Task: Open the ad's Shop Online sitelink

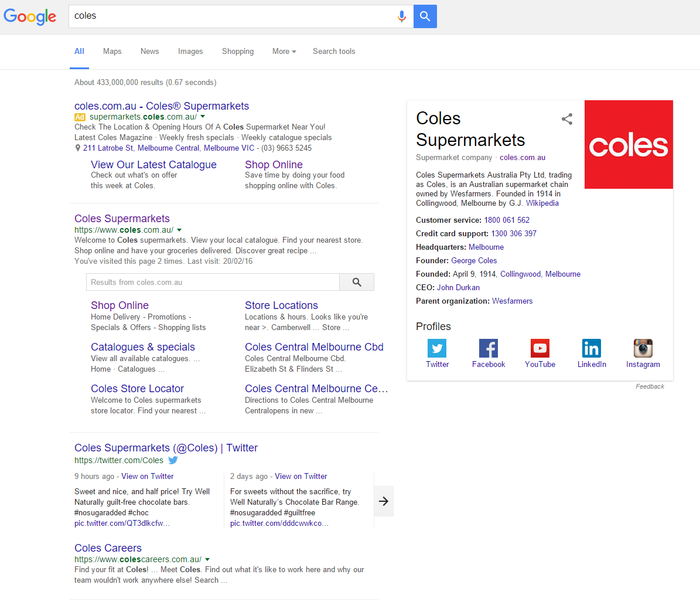Action: point(274,164)
